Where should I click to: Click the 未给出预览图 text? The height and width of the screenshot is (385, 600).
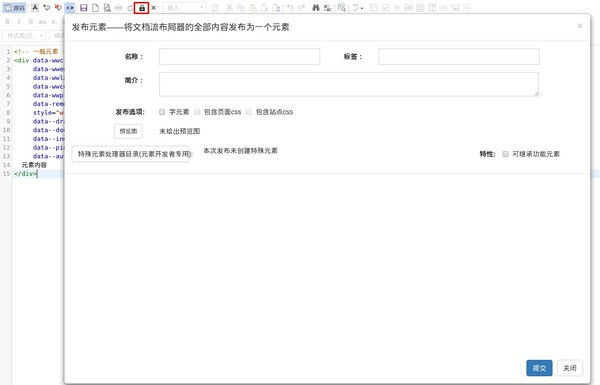pos(179,131)
